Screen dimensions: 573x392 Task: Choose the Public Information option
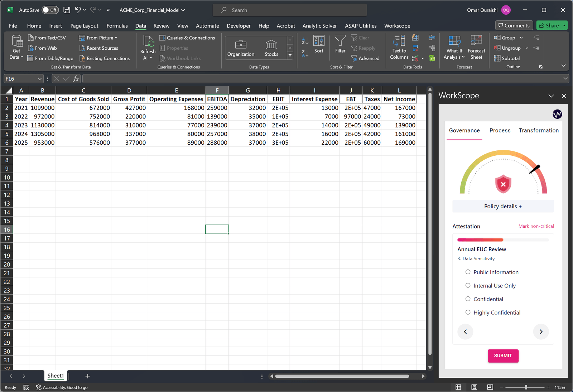point(468,272)
